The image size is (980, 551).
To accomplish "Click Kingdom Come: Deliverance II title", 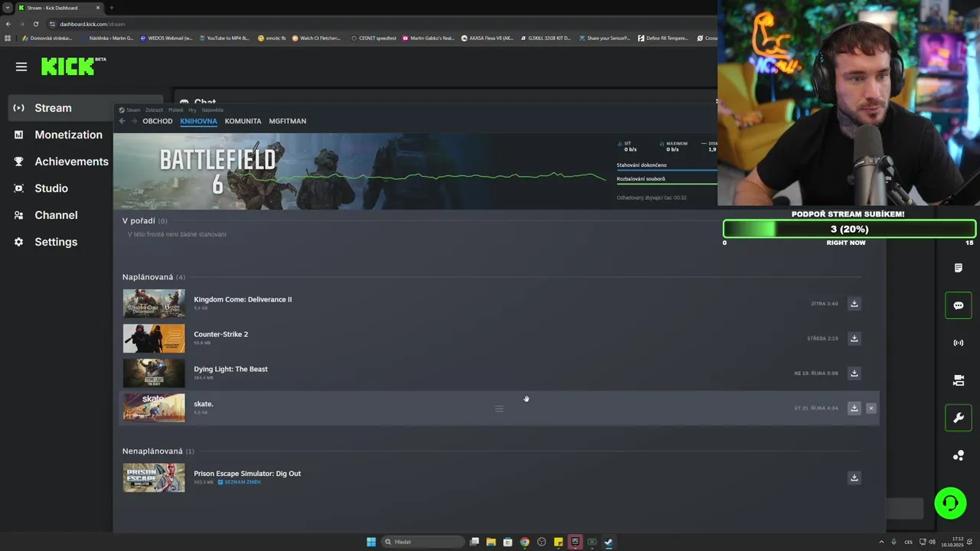I will pos(243,299).
